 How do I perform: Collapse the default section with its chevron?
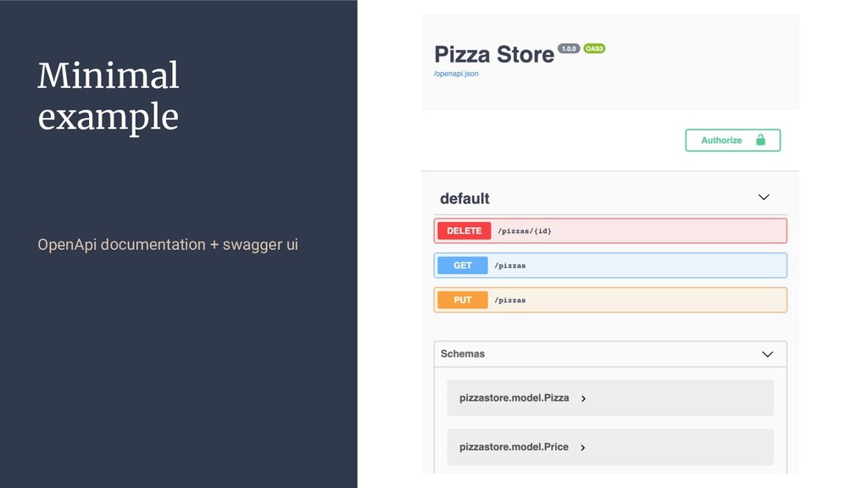click(x=764, y=197)
